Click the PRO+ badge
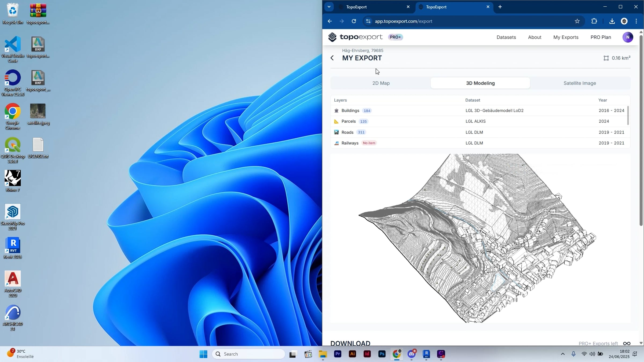 pyautogui.click(x=395, y=37)
